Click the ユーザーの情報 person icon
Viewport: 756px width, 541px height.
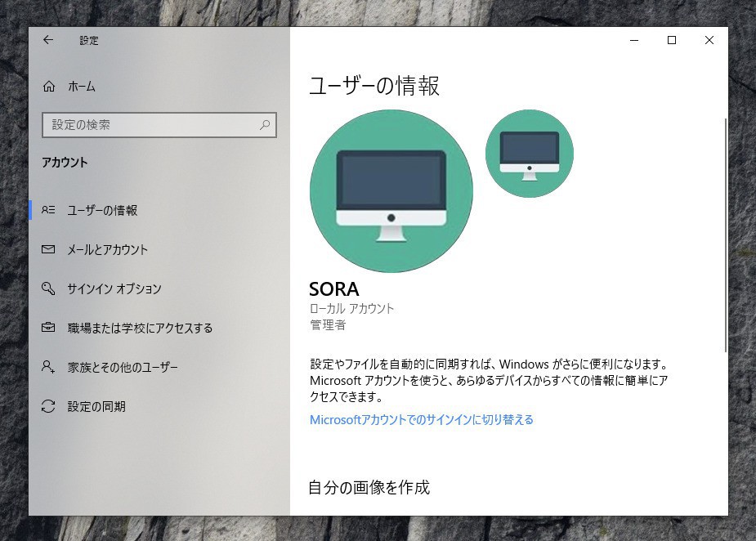pyautogui.click(x=48, y=210)
